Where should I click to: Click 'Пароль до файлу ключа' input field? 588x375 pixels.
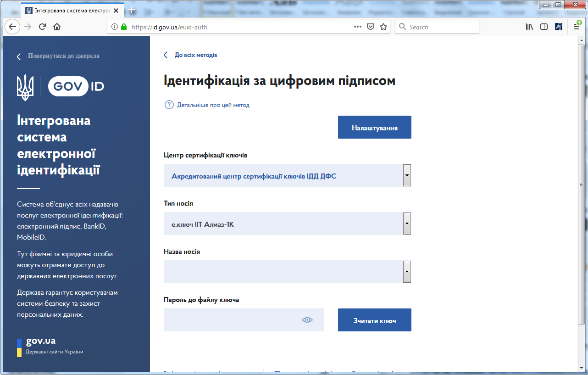244,320
